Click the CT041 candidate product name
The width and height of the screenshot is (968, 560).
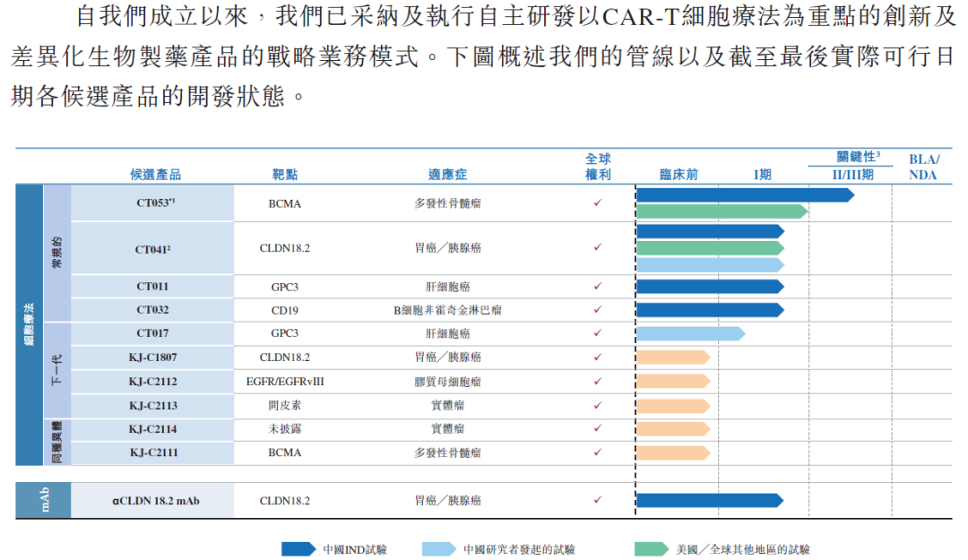point(152,249)
